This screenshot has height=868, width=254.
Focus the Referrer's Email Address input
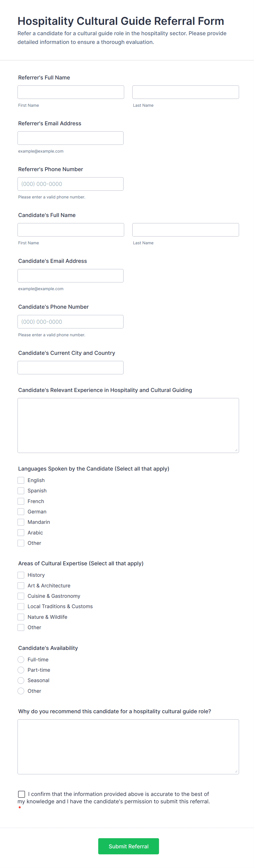[x=70, y=138]
